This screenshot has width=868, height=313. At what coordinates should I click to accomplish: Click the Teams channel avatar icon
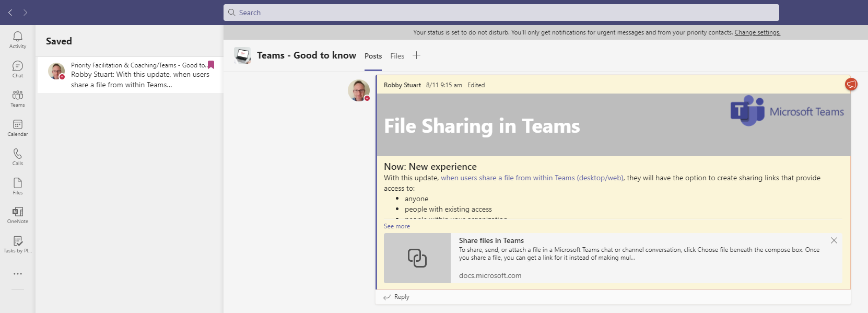242,55
